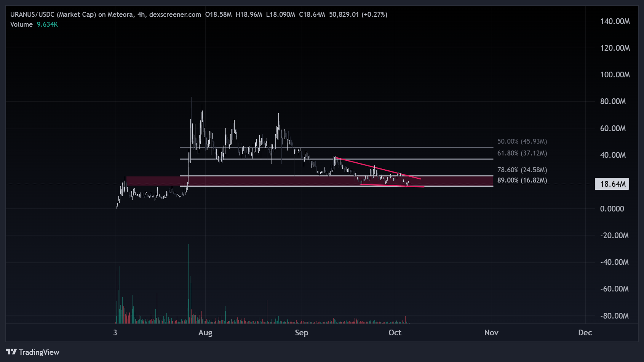The height and width of the screenshot is (362, 644).
Task: Click the 0.0000 price axis label
Action: (612, 209)
